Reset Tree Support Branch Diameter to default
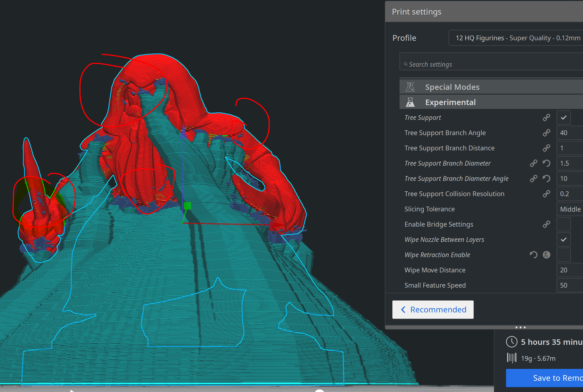583x392 pixels. [546, 163]
